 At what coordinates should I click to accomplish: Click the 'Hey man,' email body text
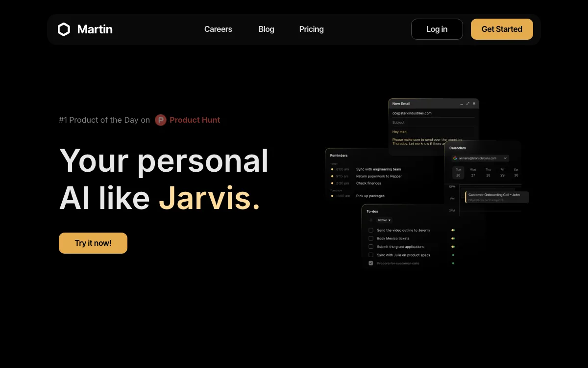pos(400,131)
